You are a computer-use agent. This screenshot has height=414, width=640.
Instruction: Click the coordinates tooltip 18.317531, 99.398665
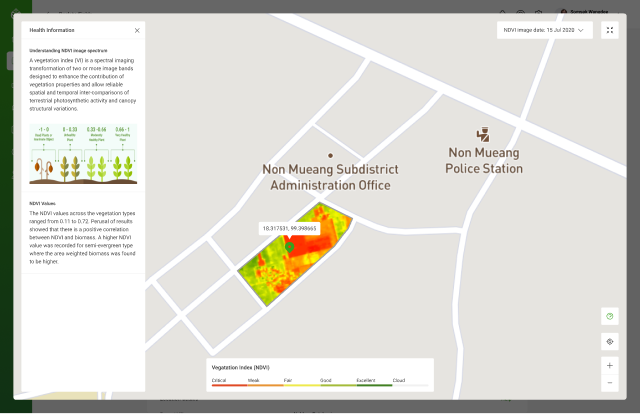(289, 228)
